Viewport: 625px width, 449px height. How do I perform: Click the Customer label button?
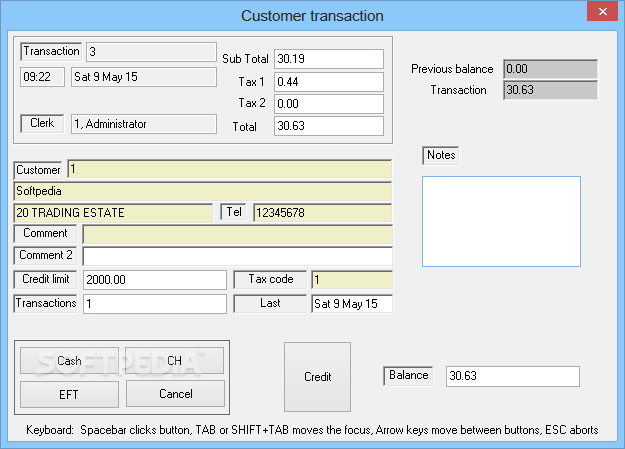click(x=38, y=170)
